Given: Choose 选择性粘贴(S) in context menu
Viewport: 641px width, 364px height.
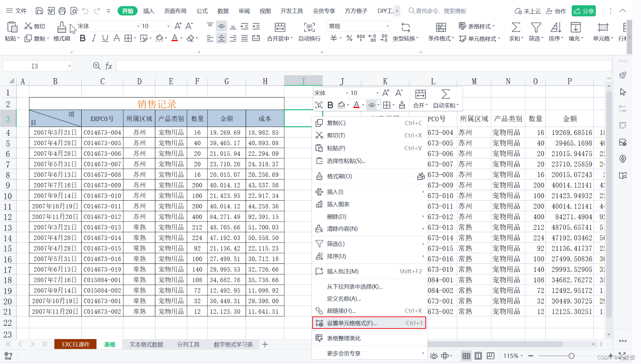Looking at the screenshot, I should point(369,161).
